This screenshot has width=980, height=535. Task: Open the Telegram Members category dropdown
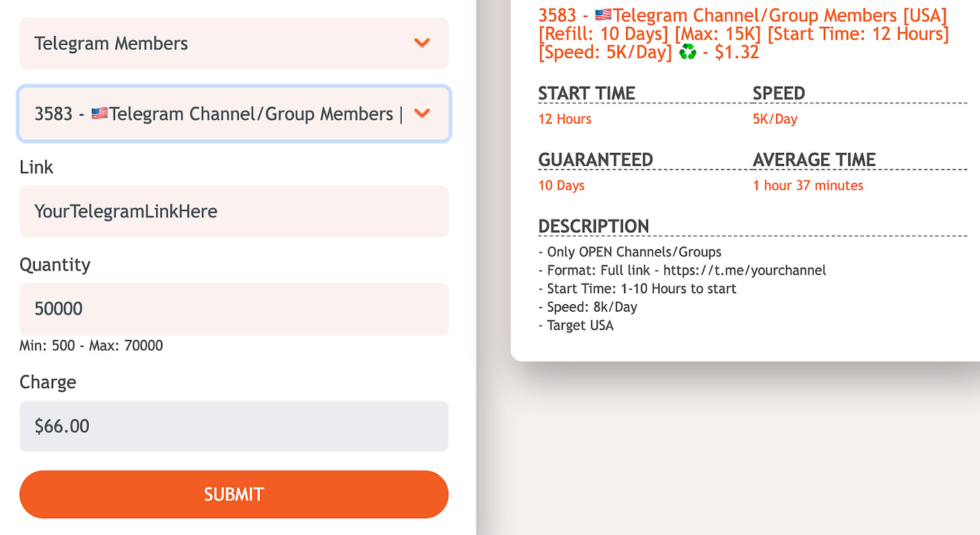click(234, 44)
